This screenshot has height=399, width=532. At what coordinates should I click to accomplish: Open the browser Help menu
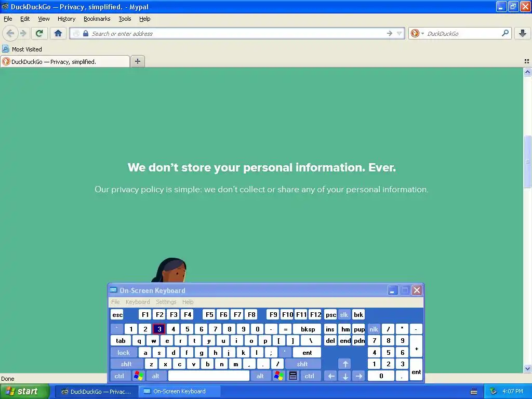pyautogui.click(x=145, y=19)
